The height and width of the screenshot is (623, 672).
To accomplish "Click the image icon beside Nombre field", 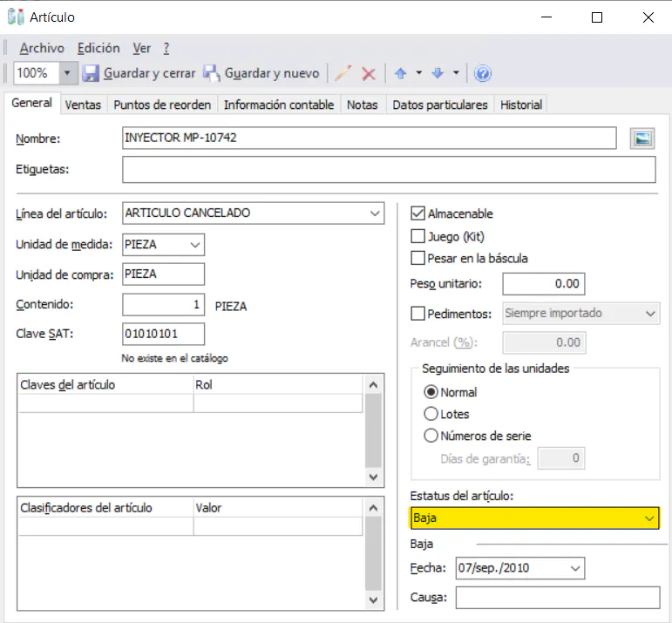I will coord(641,139).
